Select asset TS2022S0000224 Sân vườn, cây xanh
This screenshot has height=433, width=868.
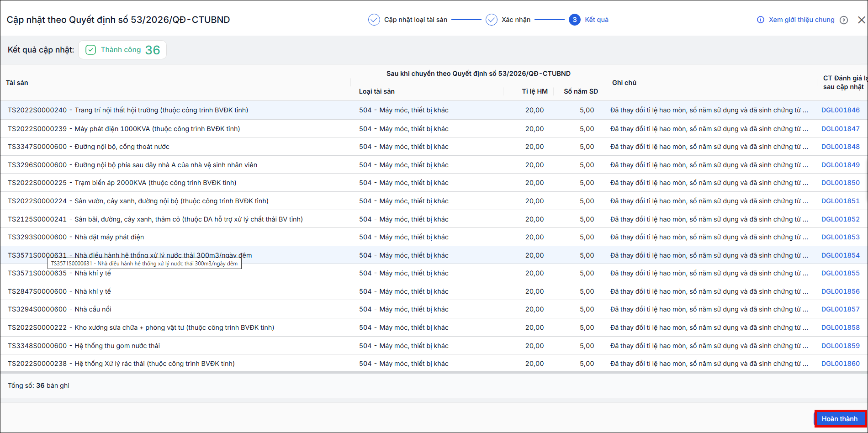138,201
